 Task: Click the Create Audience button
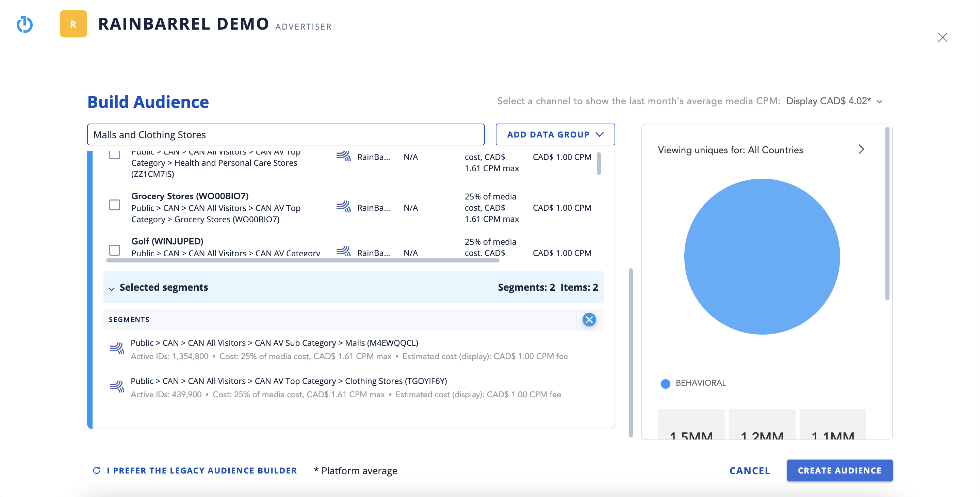[x=839, y=470]
